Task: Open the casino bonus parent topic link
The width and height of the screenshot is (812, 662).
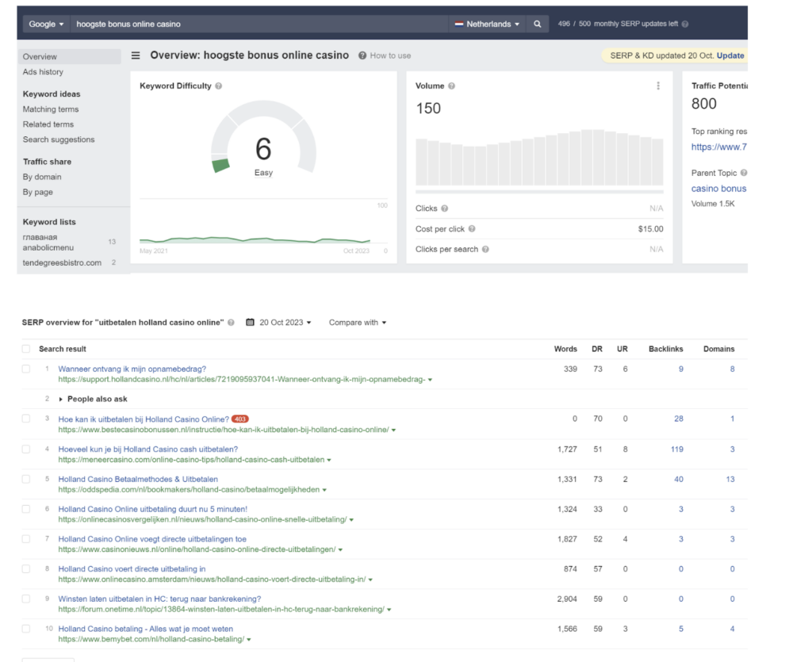Action: [x=718, y=189]
